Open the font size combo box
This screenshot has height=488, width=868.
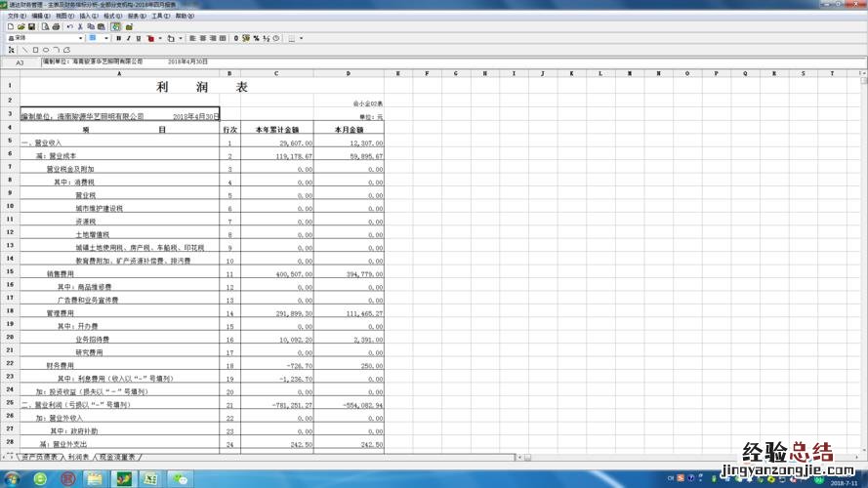click(x=99, y=38)
